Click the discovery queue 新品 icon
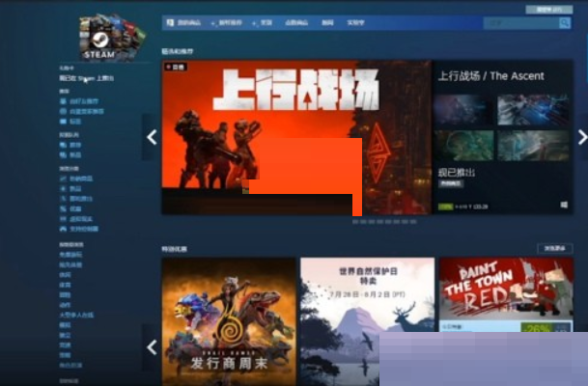 (63, 154)
